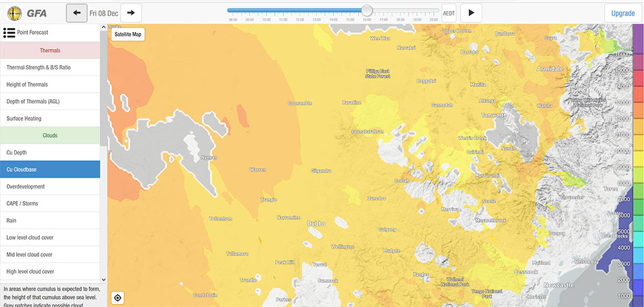Screen dimensions: 644x307
Task: Open the CAPE / Storms layer
Action: pyautogui.click(x=50, y=203)
